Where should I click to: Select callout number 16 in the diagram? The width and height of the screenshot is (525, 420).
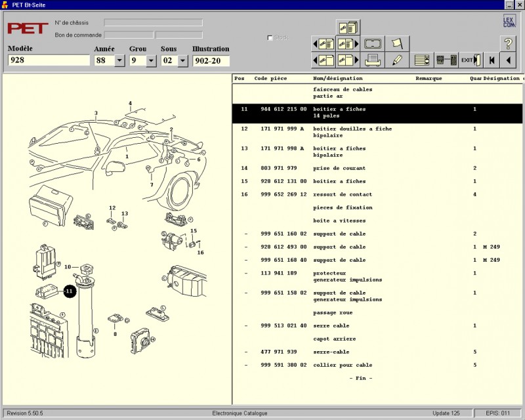pyautogui.click(x=201, y=253)
